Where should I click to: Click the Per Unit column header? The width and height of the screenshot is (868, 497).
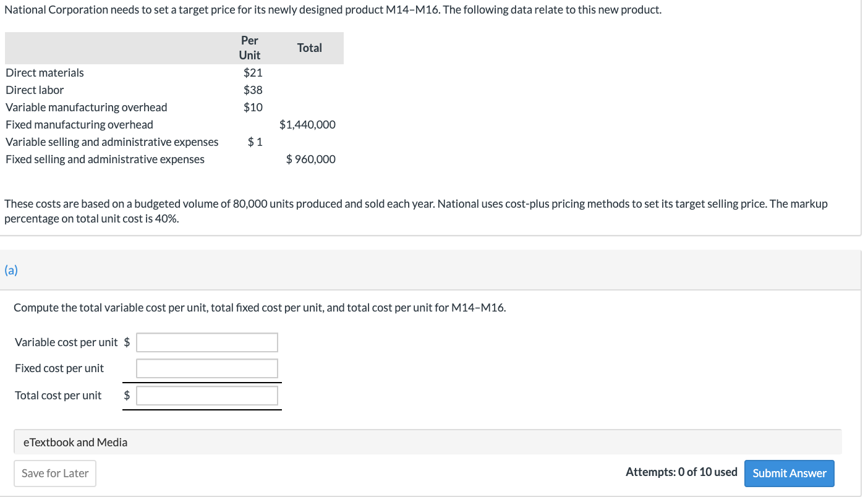[249, 47]
